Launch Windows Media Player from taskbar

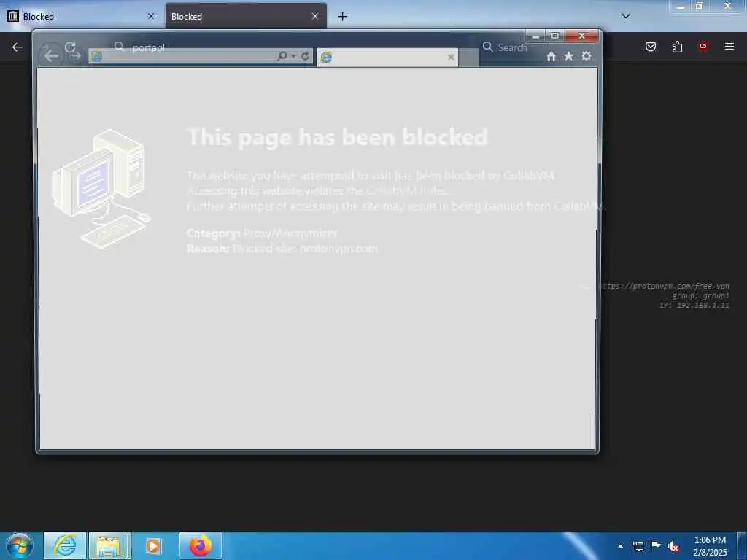(153, 545)
